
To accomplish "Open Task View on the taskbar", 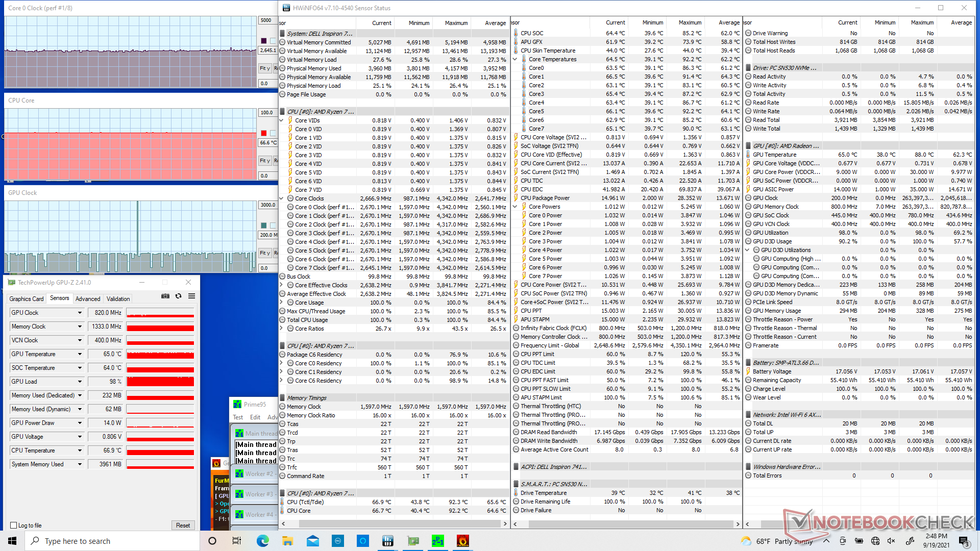I will [x=237, y=541].
